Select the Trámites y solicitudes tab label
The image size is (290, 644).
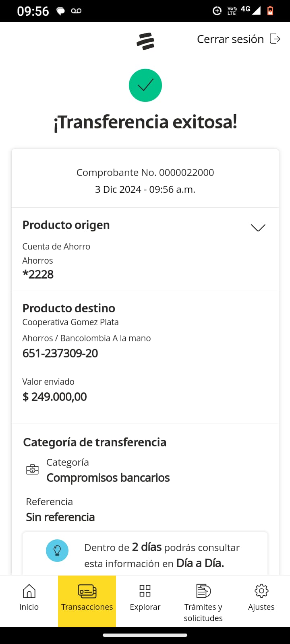pyautogui.click(x=203, y=612)
